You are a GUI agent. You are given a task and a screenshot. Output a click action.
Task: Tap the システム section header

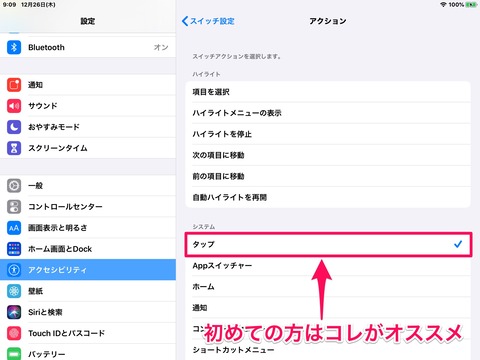coord(204,227)
